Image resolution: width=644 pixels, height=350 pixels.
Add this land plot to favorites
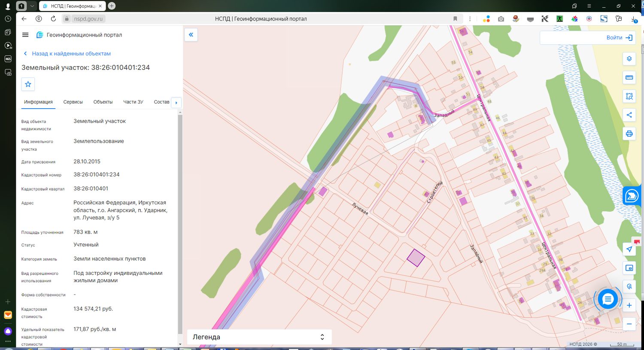click(28, 84)
